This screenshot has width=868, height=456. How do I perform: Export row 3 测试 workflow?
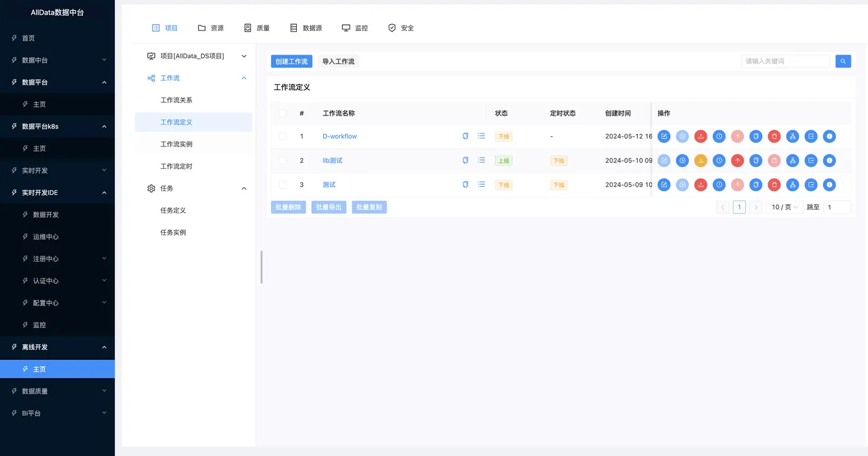(x=811, y=185)
